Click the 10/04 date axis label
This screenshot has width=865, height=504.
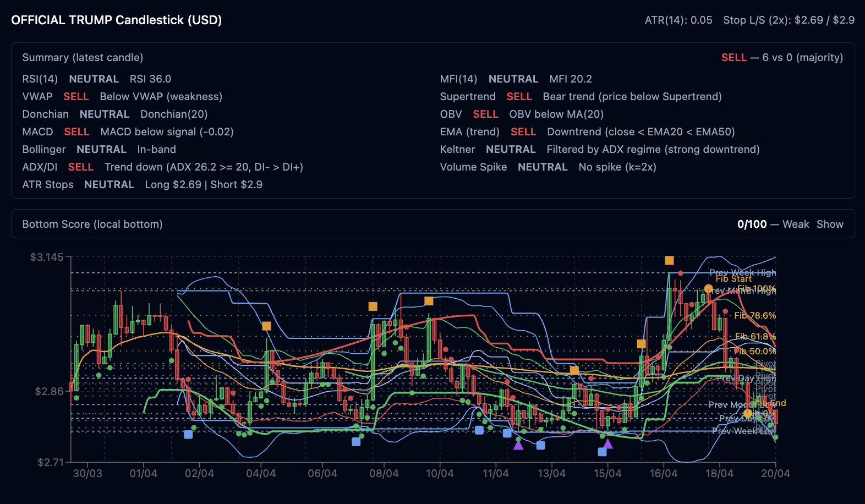(x=440, y=474)
